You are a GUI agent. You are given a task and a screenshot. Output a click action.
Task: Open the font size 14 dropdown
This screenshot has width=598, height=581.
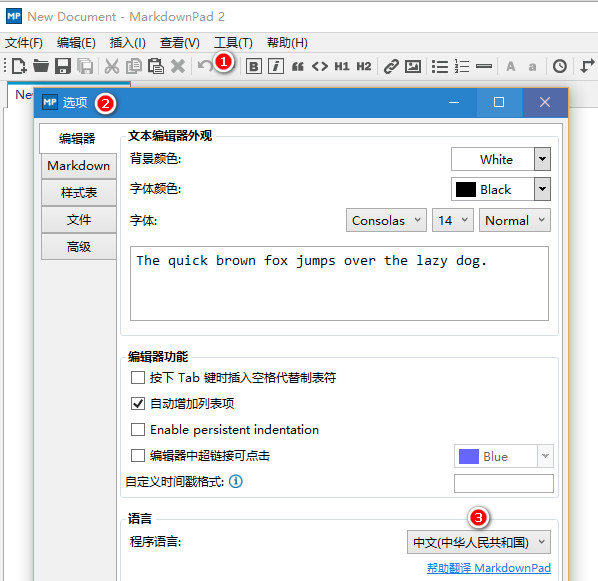pos(453,220)
